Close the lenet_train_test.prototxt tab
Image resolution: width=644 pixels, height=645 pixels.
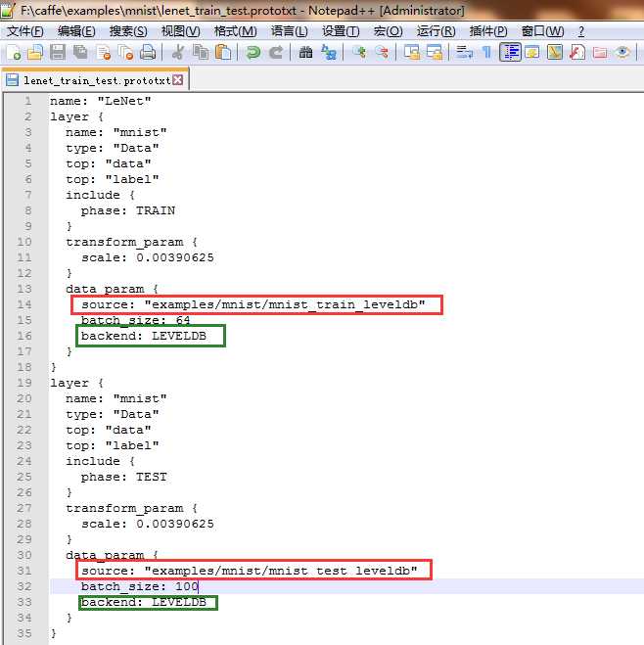pos(178,80)
